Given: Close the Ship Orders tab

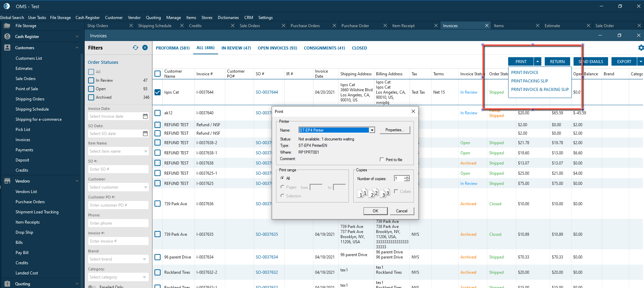Looking at the screenshot, I should (131, 26).
